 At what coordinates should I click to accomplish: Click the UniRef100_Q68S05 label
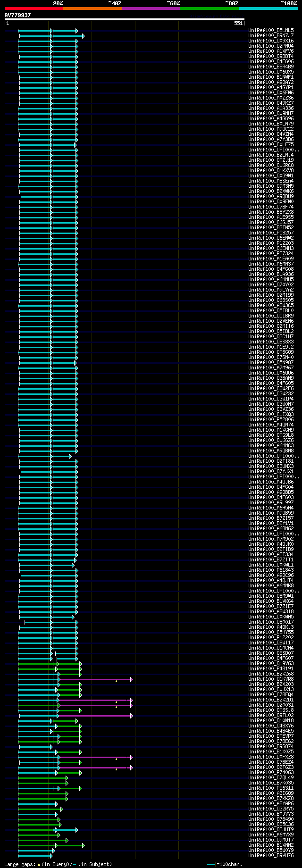(271, 300)
